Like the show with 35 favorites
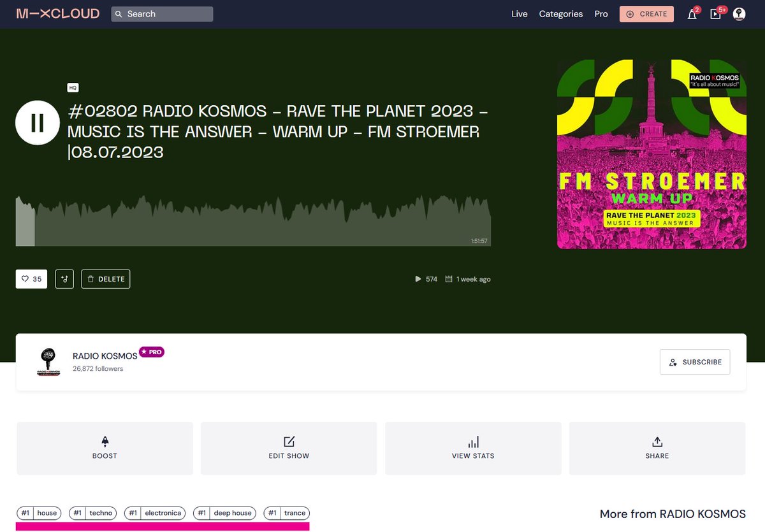The width and height of the screenshot is (765, 532). click(31, 279)
